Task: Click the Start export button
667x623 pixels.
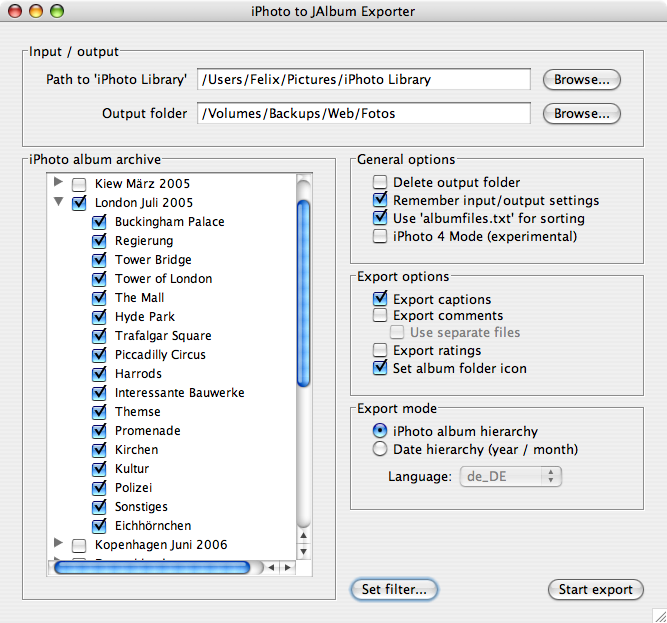Action: tap(596, 589)
